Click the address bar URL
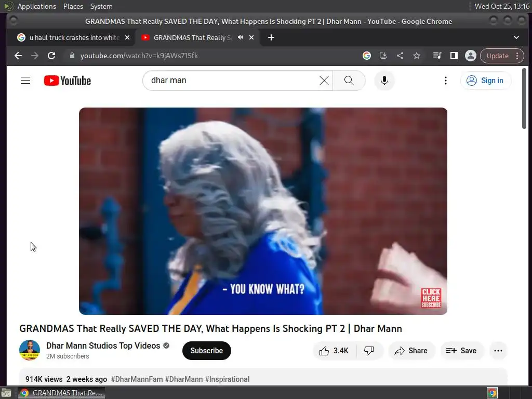The height and width of the screenshot is (399, 532). (139, 56)
